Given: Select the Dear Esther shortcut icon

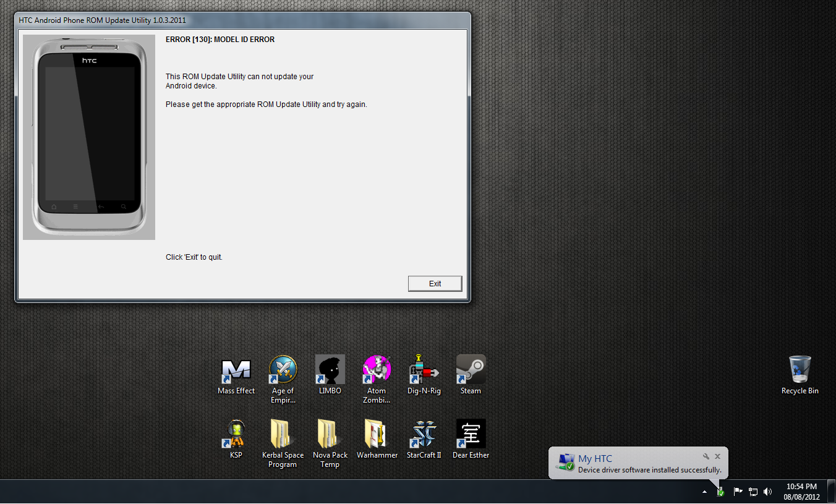Looking at the screenshot, I should point(471,435).
